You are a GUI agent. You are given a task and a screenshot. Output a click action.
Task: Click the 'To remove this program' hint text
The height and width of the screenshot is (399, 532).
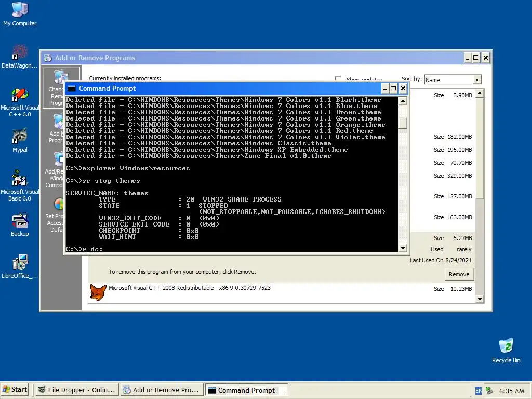182,272
